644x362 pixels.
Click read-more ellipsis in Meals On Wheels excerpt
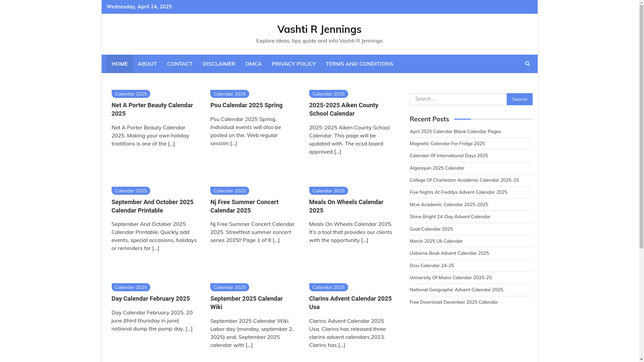click(365, 240)
